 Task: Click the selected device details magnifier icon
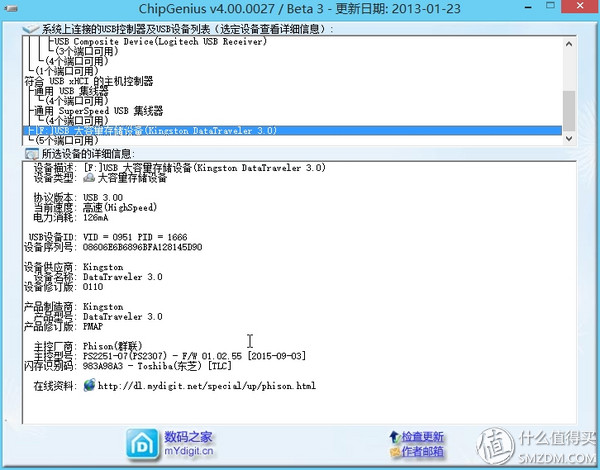coord(31,154)
